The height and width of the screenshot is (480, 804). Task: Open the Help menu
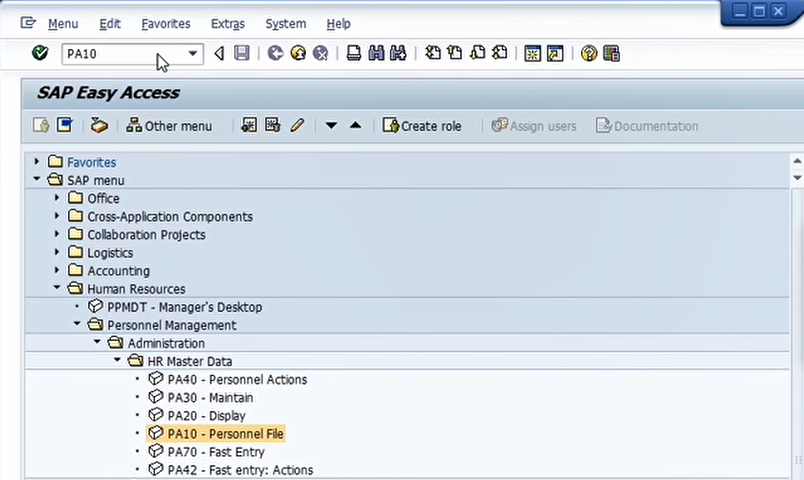click(338, 24)
